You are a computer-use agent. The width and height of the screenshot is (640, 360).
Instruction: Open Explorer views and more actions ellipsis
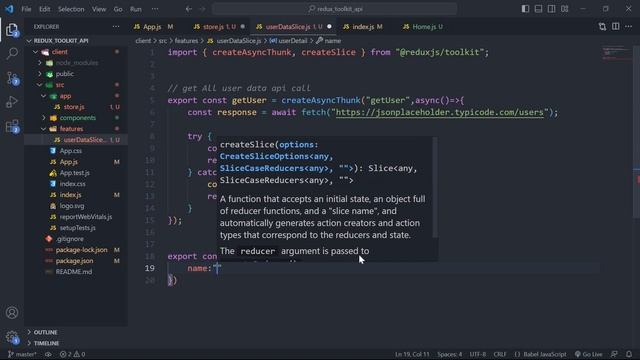coord(116,27)
